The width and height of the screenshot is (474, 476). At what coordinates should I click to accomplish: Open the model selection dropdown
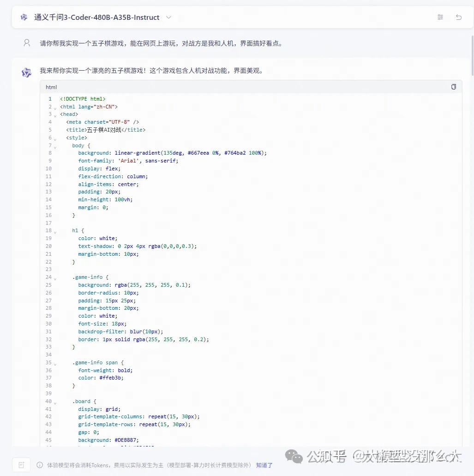click(168, 17)
